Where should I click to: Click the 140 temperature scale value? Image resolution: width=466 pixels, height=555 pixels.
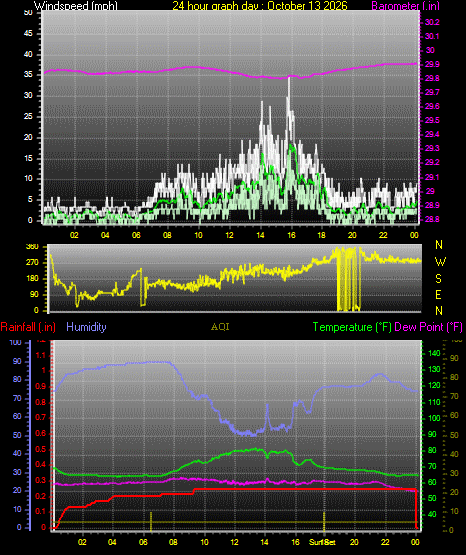click(434, 353)
